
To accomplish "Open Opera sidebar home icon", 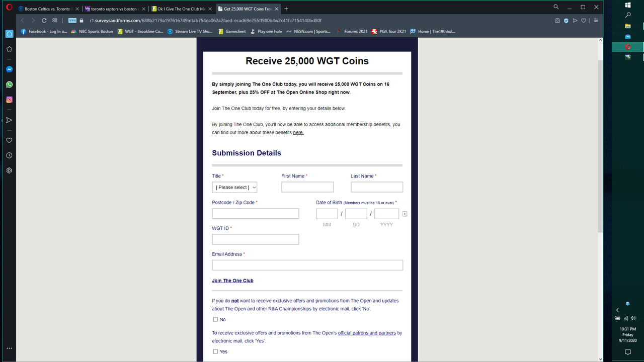I will (x=9, y=34).
